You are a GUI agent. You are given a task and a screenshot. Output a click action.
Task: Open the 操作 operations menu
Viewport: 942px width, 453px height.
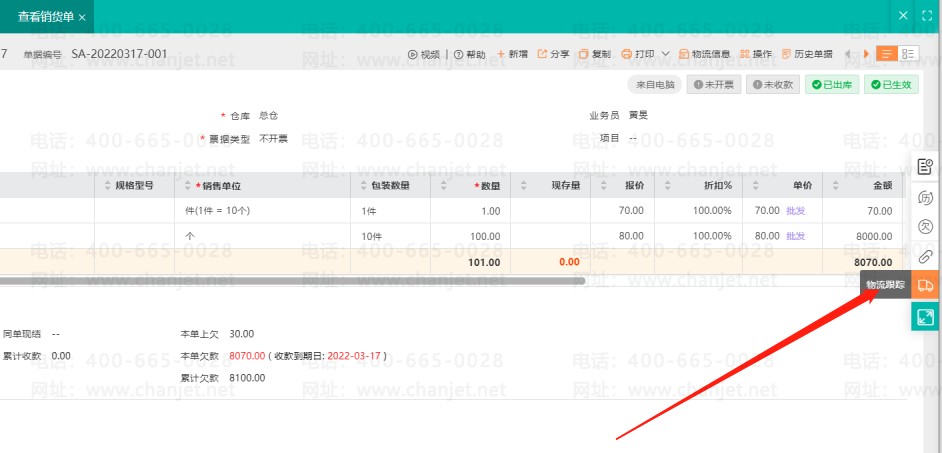click(x=756, y=54)
